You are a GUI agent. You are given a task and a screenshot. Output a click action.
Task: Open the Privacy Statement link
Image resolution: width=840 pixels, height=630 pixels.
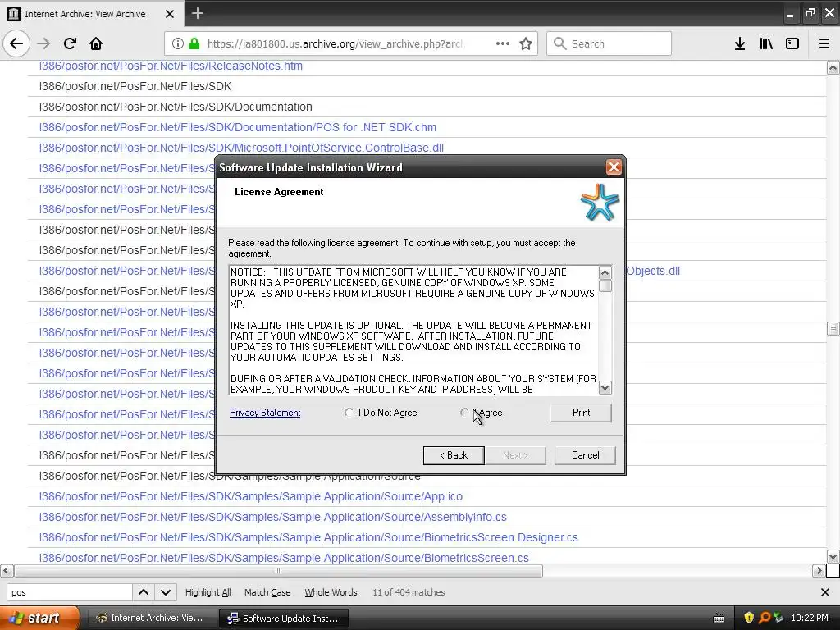(265, 413)
